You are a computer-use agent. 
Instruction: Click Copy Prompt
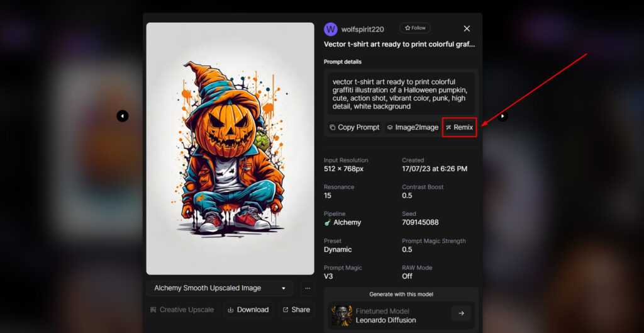point(355,127)
